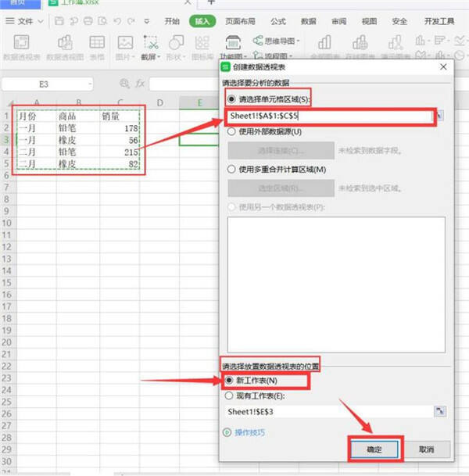Click the new tab plus button
The width and height of the screenshot is (469, 476).
(x=211, y=2)
